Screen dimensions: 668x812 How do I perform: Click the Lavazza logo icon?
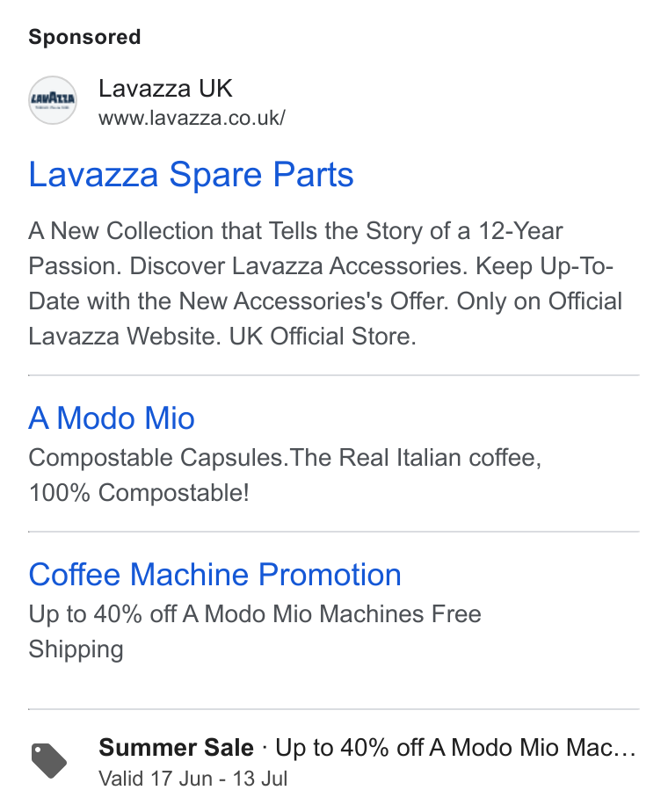pyautogui.click(x=53, y=100)
